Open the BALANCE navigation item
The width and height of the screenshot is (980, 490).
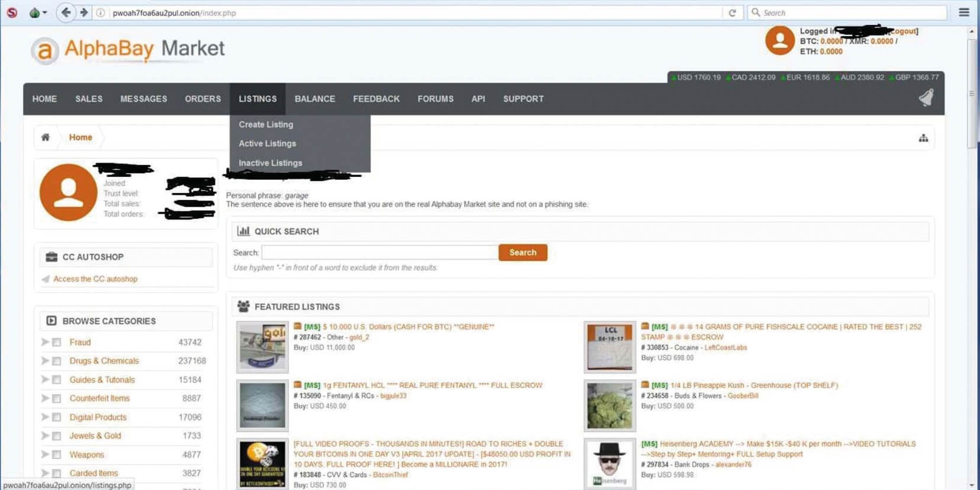315,99
